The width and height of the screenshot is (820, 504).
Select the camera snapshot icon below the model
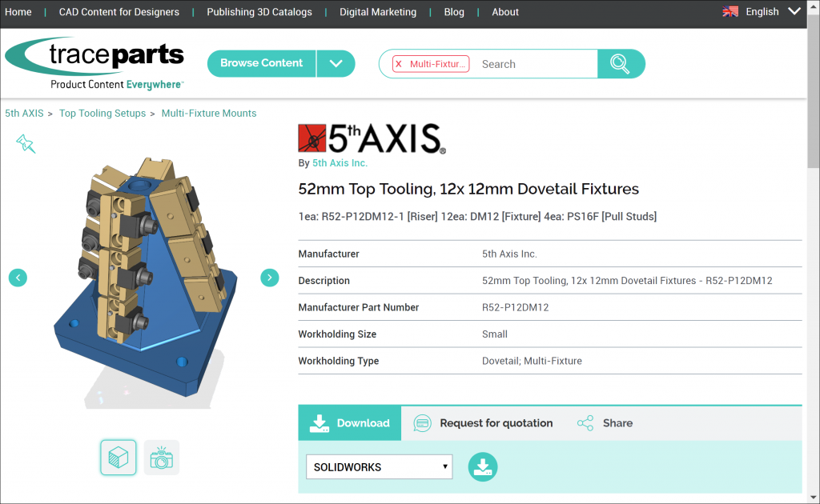click(161, 458)
